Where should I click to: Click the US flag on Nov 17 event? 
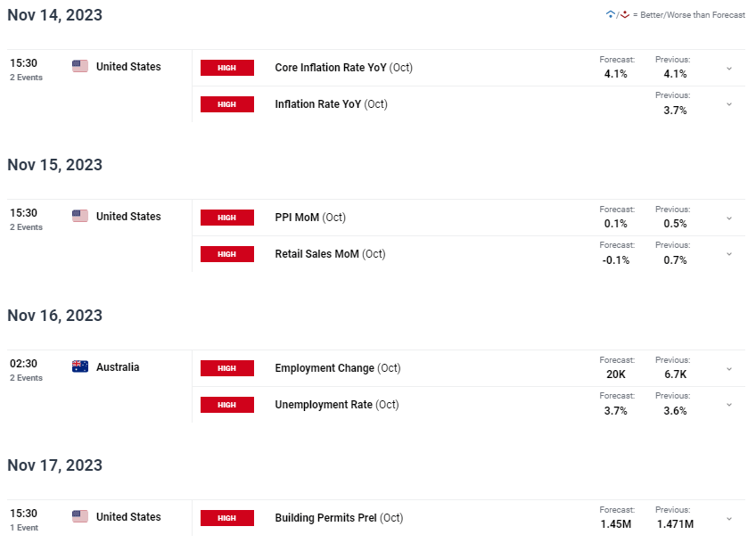click(80, 516)
